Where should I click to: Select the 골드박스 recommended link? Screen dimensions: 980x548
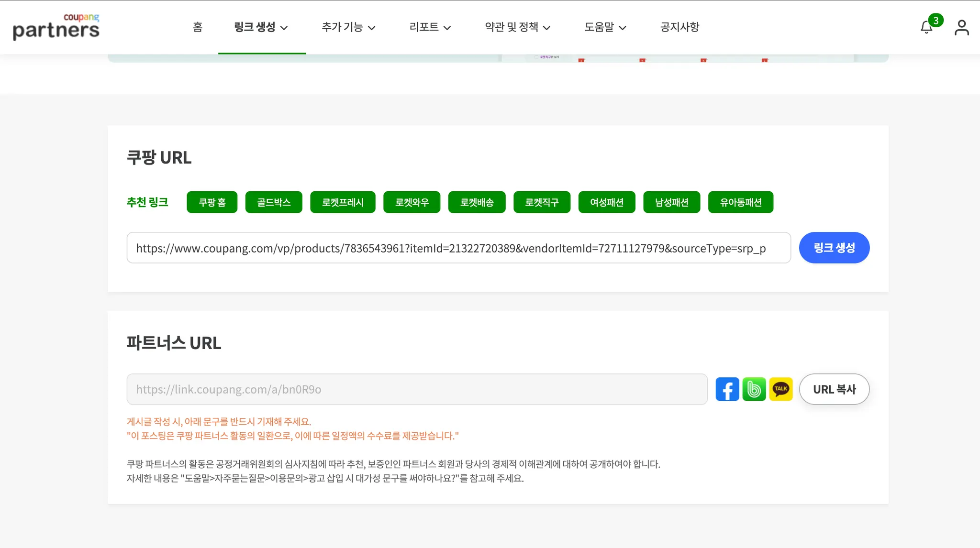click(274, 202)
